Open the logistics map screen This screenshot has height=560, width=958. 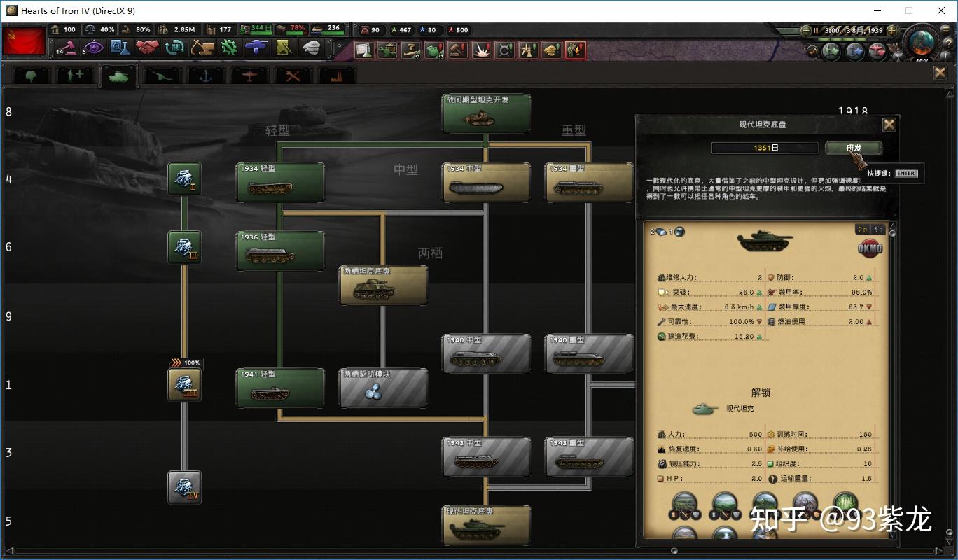284,48
